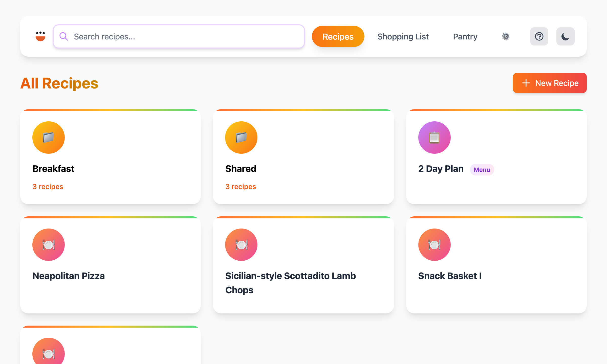Screen dimensions: 607x364
Task: Open the settings gear icon
Action: 506,36
